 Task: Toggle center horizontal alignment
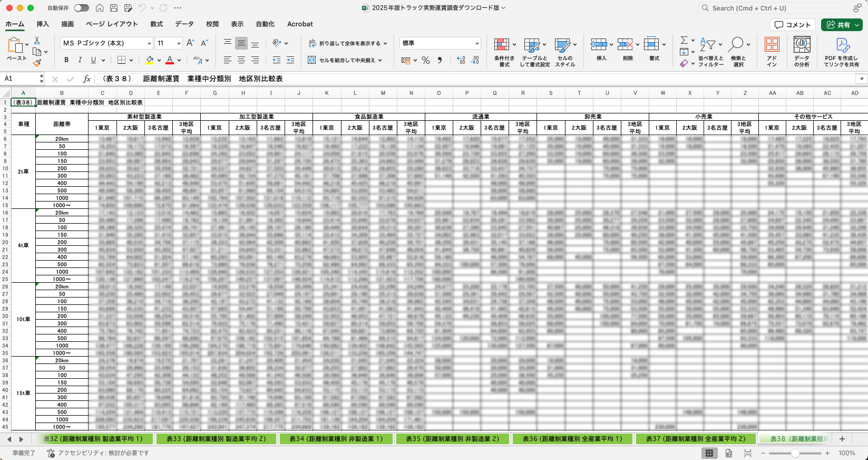(x=241, y=60)
